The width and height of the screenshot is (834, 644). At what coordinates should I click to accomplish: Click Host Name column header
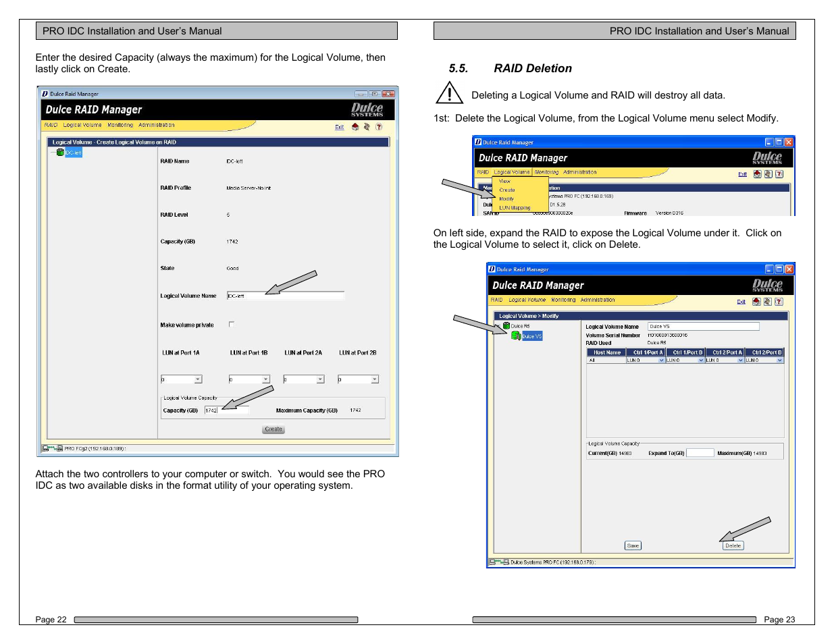[x=606, y=352]
